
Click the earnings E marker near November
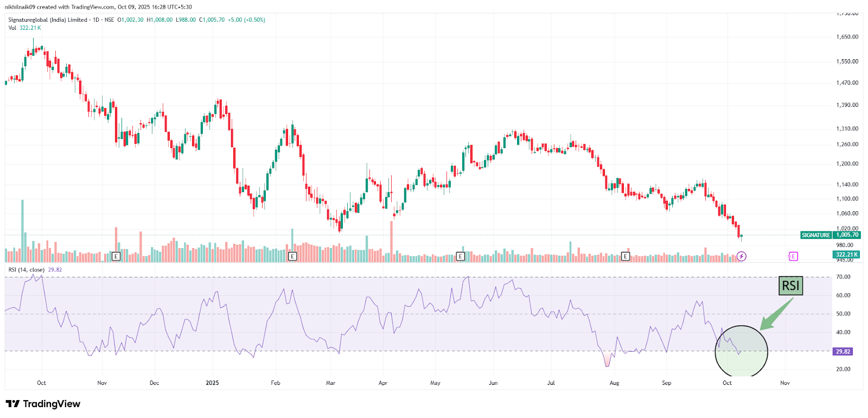click(116, 256)
